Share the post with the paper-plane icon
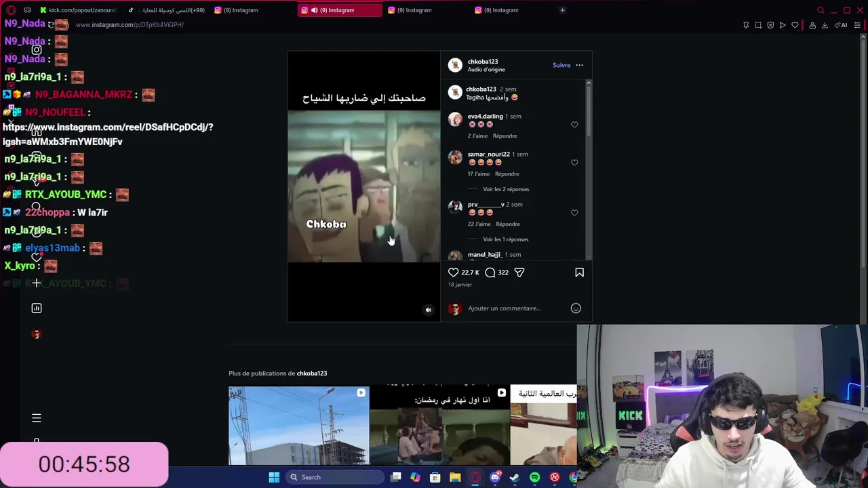Image resolution: width=868 pixels, height=488 pixels. click(519, 272)
